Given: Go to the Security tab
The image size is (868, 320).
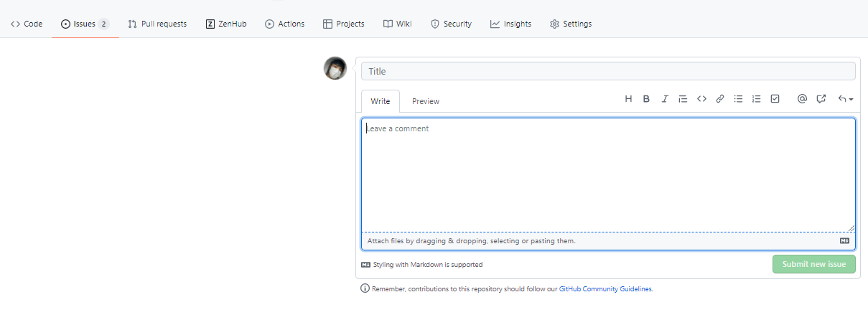Looking at the screenshot, I should coord(451,24).
